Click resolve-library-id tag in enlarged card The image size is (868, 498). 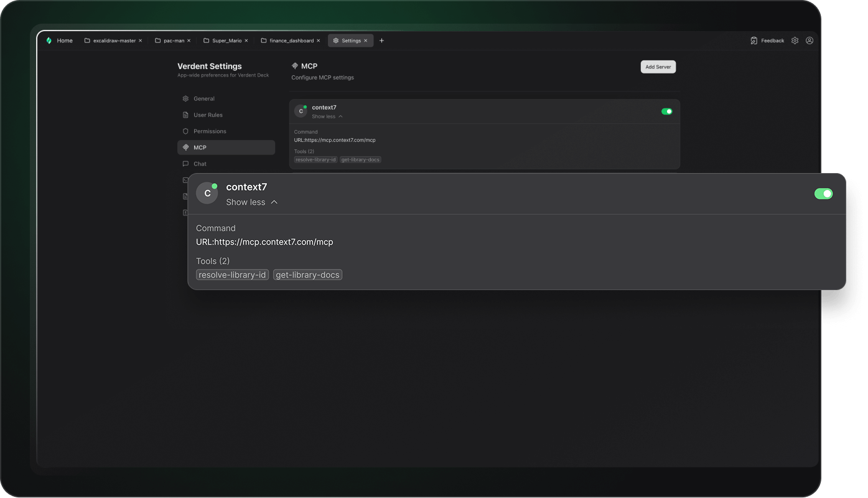click(x=232, y=275)
